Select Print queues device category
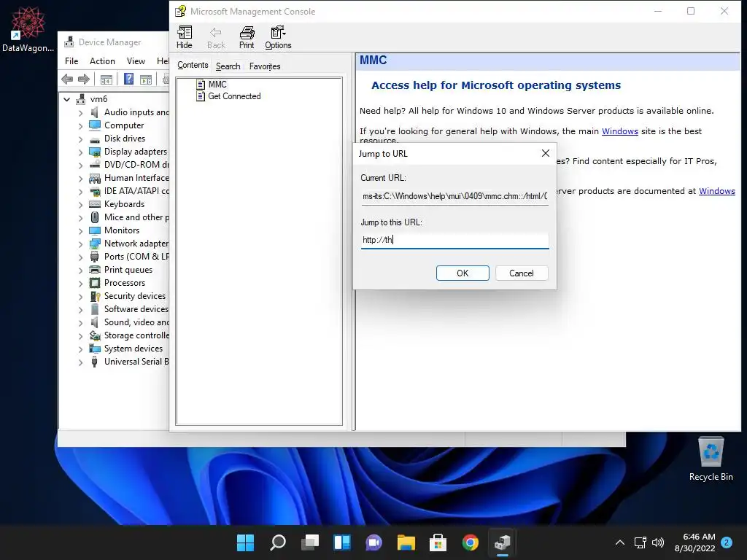Viewport: 747px width, 560px height. pyautogui.click(x=128, y=270)
